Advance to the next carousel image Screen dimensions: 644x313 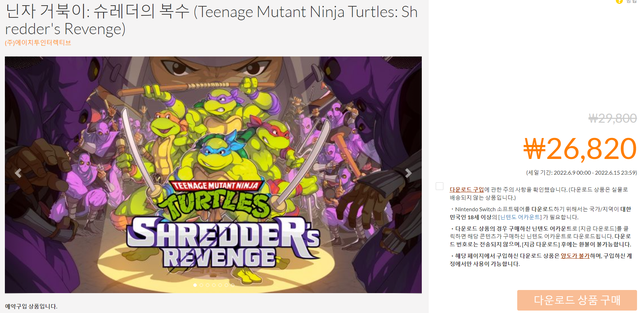point(408,173)
